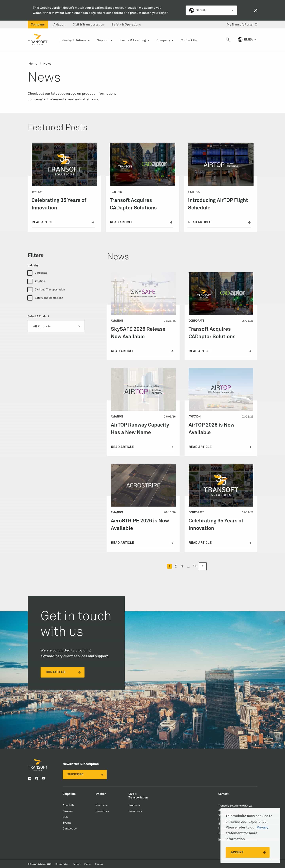285x868 pixels.
Task: Check the Corporate industry filter
Action: coord(30,273)
